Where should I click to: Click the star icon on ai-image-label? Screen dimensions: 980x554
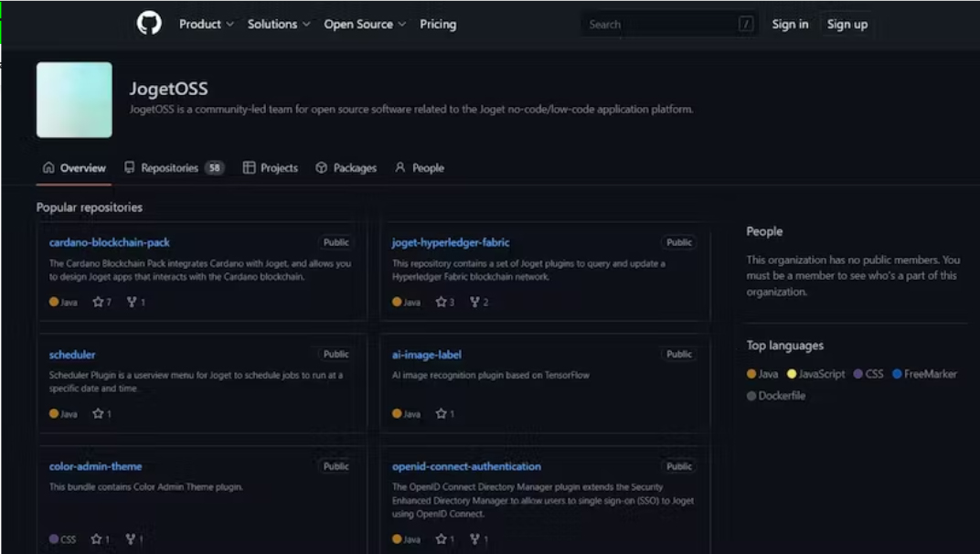(441, 413)
